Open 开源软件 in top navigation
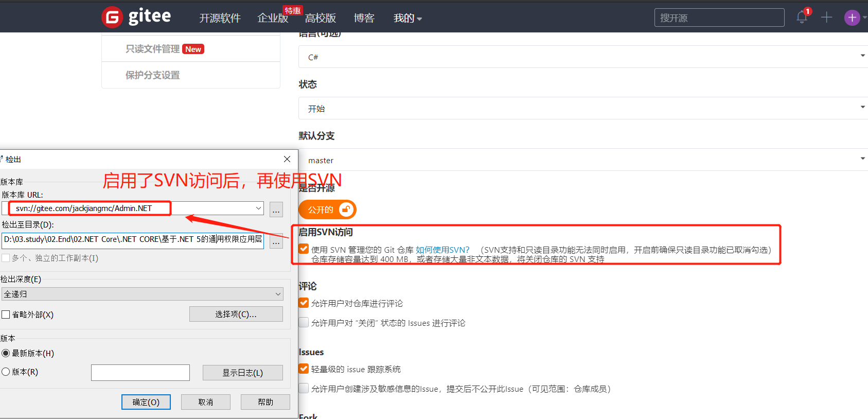The height and width of the screenshot is (419, 868). pyautogui.click(x=220, y=19)
